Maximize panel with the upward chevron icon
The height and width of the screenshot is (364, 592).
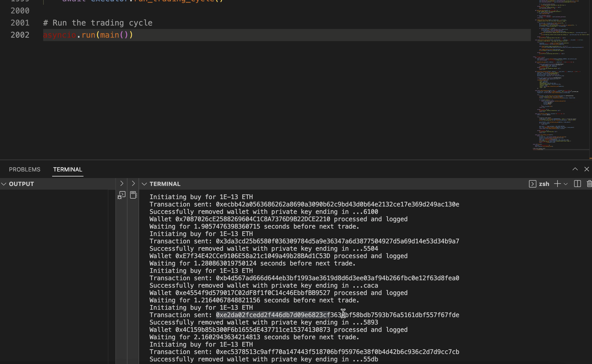pos(575,169)
